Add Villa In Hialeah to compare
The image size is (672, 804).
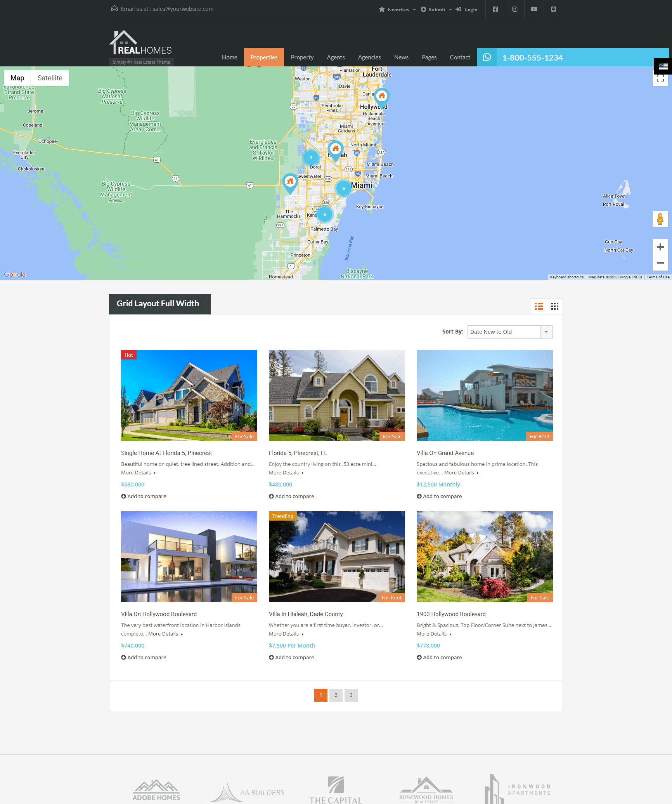point(291,657)
